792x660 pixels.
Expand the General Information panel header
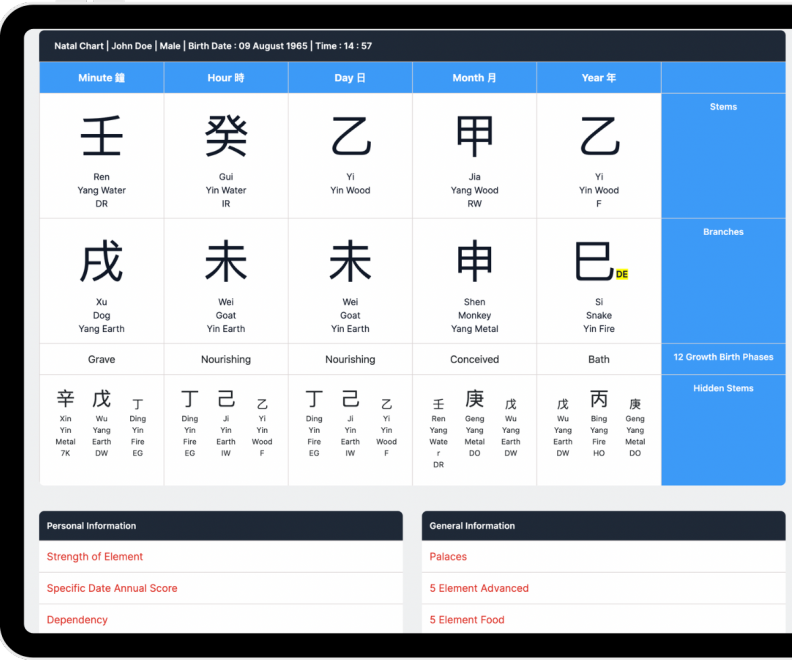click(603, 526)
